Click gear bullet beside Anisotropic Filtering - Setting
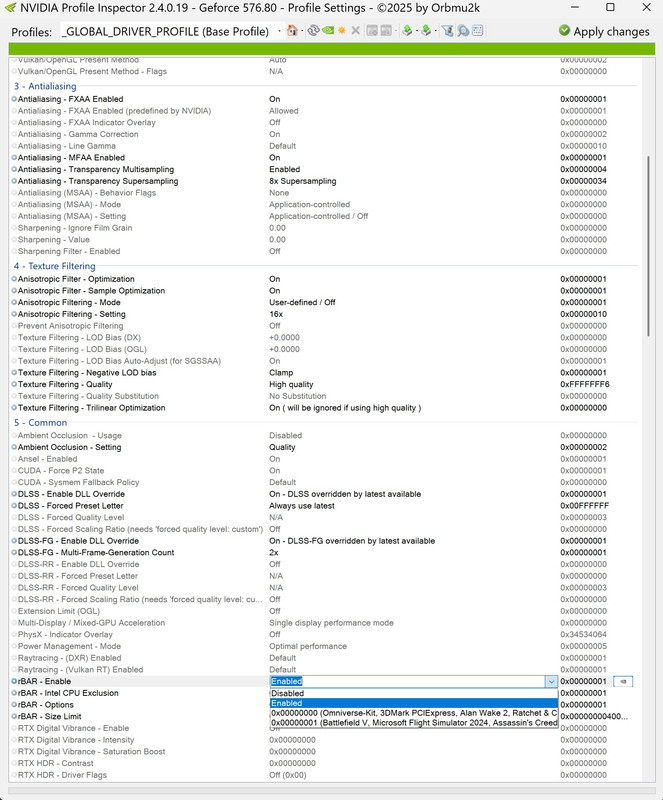Viewport: 663px width, 800px height. (x=14, y=314)
